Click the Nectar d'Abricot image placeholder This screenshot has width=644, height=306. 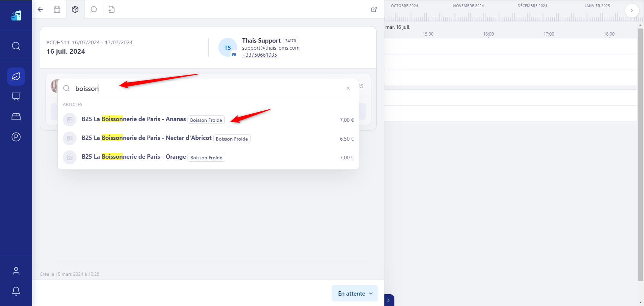click(70, 139)
